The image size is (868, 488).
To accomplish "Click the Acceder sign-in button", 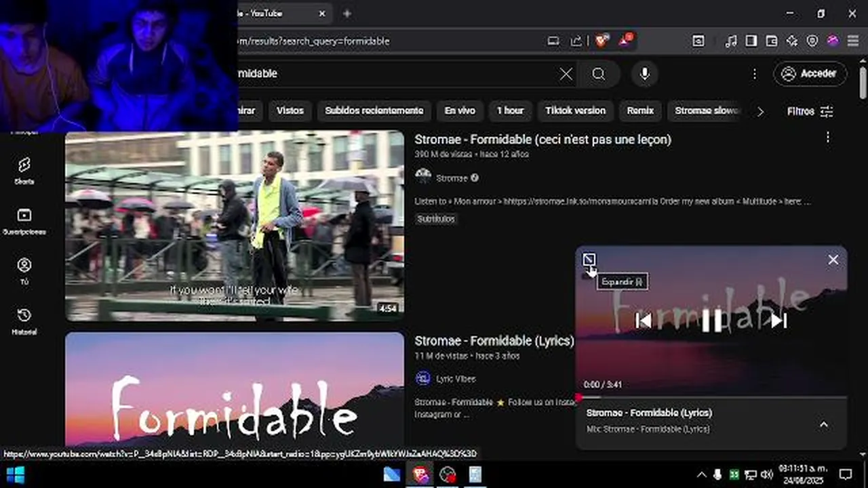I will coord(810,74).
